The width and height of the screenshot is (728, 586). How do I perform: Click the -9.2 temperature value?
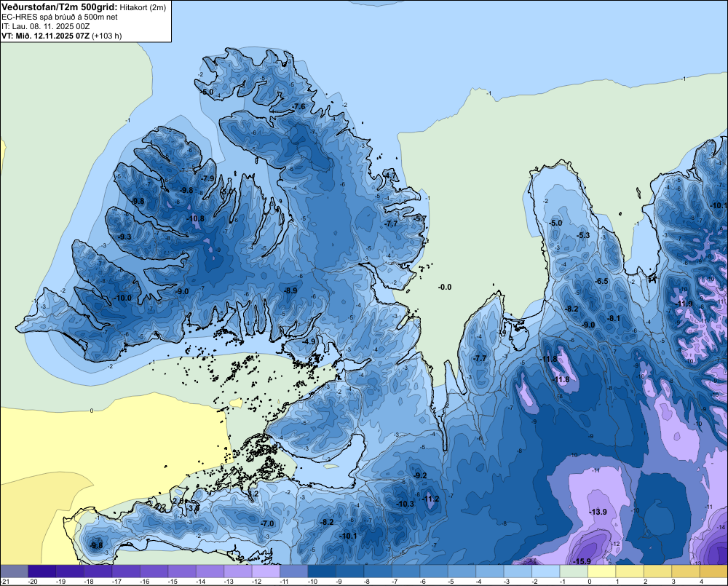click(420, 475)
